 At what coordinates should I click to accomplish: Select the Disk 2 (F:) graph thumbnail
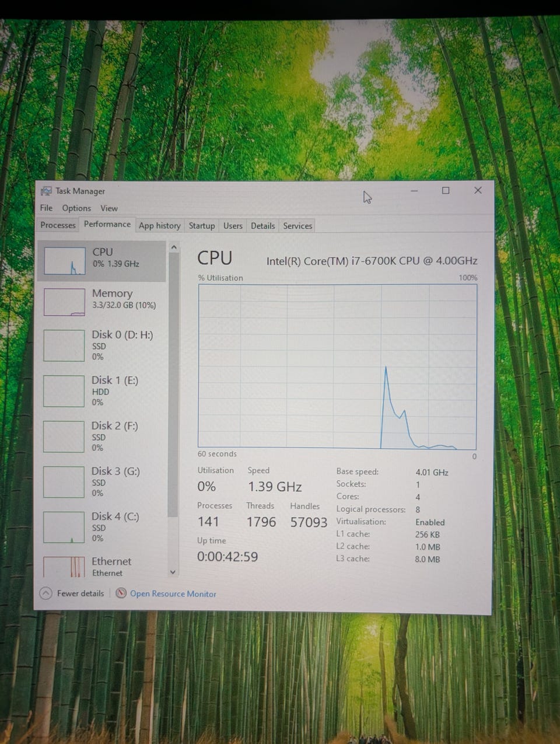tap(64, 436)
